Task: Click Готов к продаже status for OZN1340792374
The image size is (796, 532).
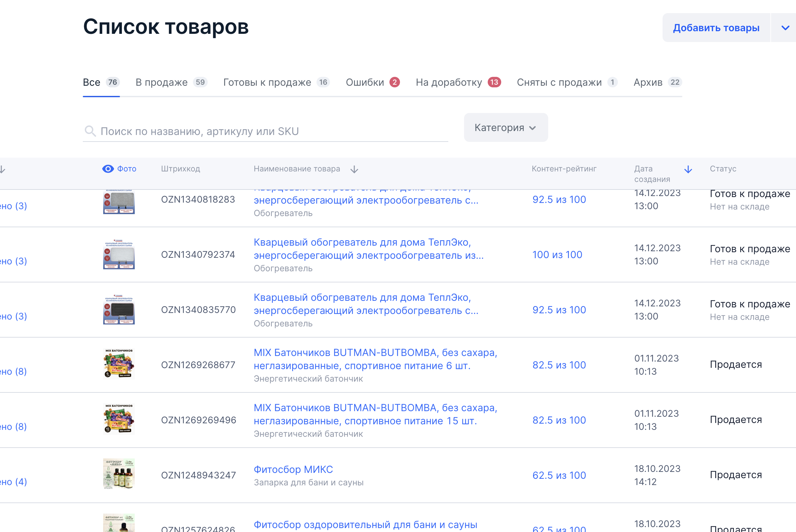Action: click(x=750, y=249)
